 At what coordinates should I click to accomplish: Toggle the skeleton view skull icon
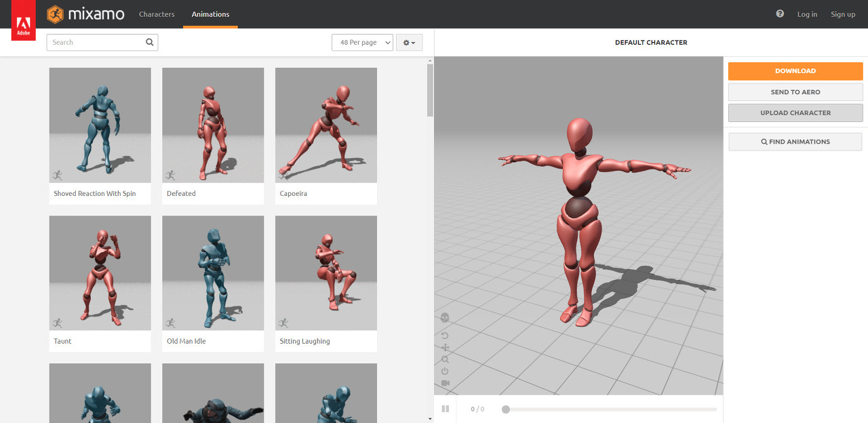445,317
